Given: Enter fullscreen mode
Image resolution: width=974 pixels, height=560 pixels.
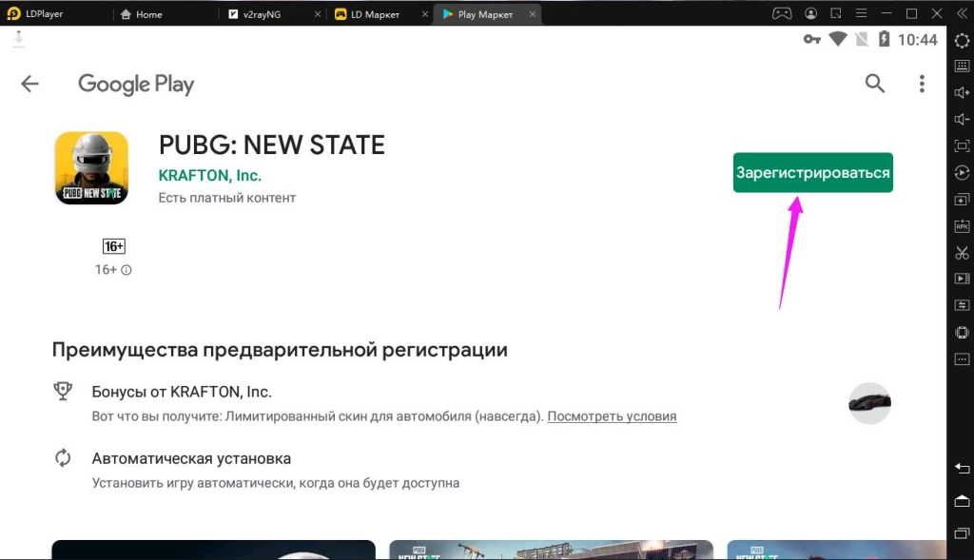Looking at the screenshot, I should (962, 145).
